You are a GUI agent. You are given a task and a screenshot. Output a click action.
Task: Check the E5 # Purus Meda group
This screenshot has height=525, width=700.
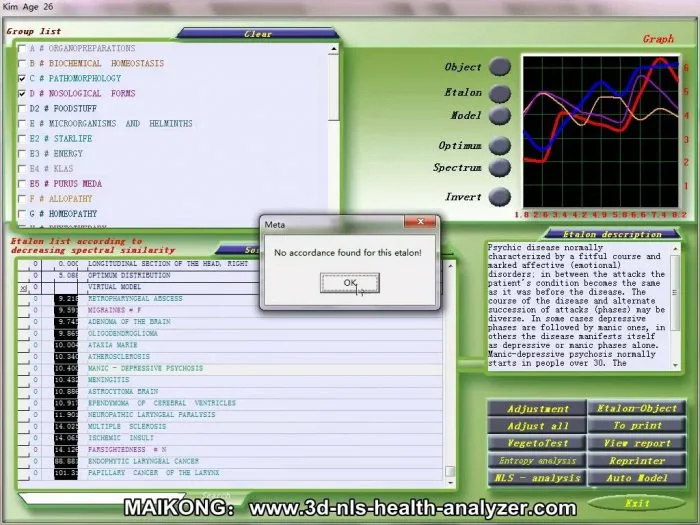(21, 183)
